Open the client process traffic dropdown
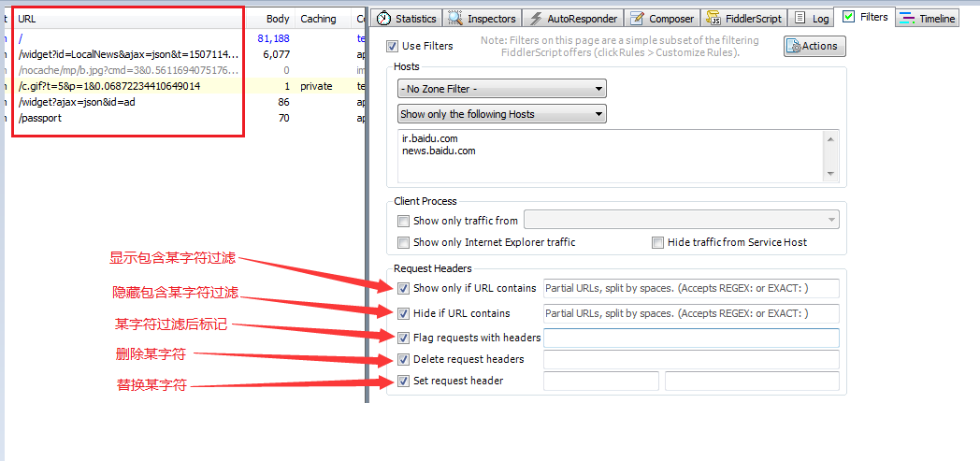This screenshot has width=980, height=461. click(682, 219)
